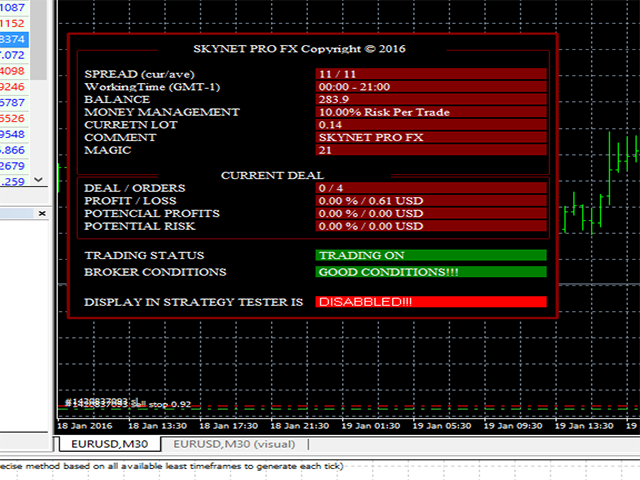Select the price row 1087
The width and height of the screenshot is (640, 480).
pos(14,7)
